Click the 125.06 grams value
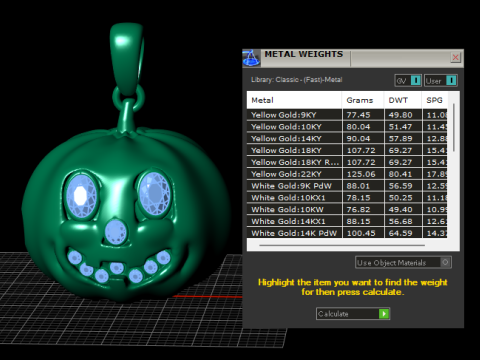The width and height of the screenshot is (480, 360). point(361,174)
